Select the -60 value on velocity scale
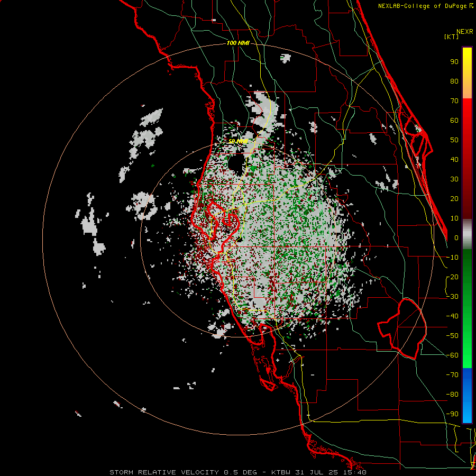This screenshot has width=476, height=476. pyautogui.click(x=452, y=355)
